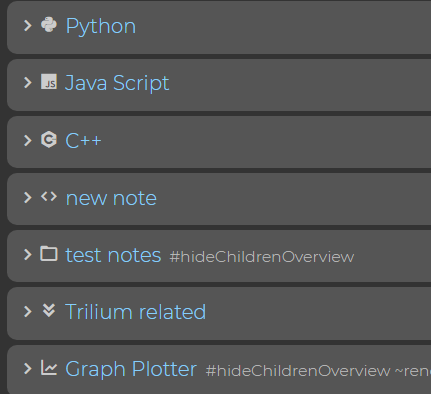The image size is (431, 394).
Task: Click the Python logo icon
Action: click(x=49, y=25)
